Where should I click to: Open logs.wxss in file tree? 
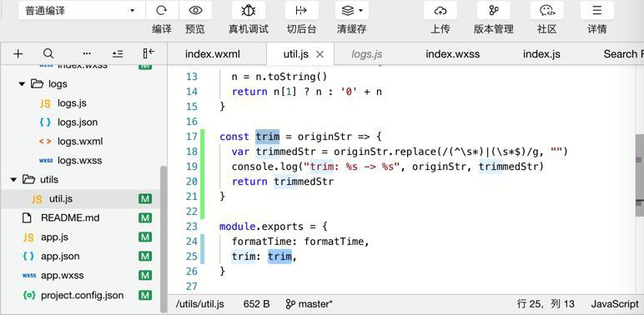[80, 160]
